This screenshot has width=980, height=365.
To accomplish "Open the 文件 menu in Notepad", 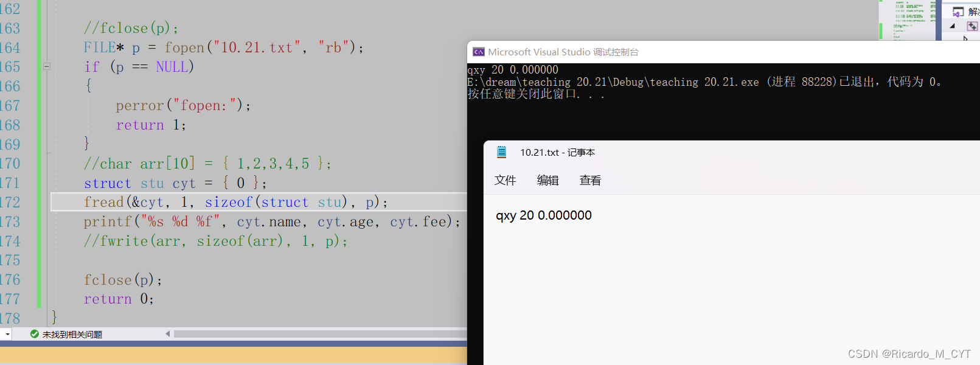I will tap(506, 180).
